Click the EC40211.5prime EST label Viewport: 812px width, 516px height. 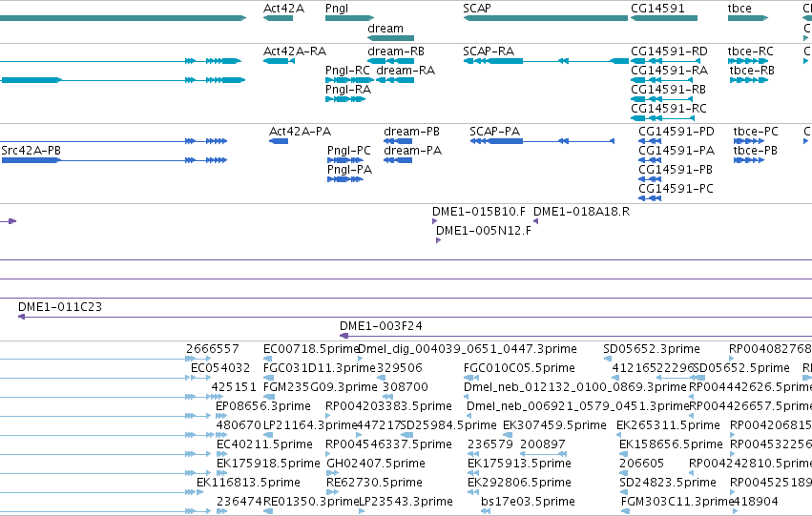[264, 445]
